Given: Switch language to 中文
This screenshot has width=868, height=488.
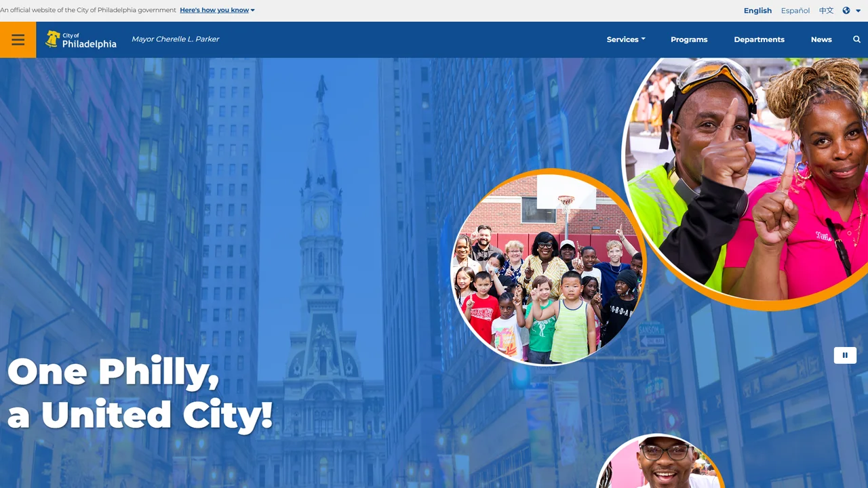Looking at the screenshot, I should (x=826, y=10).
